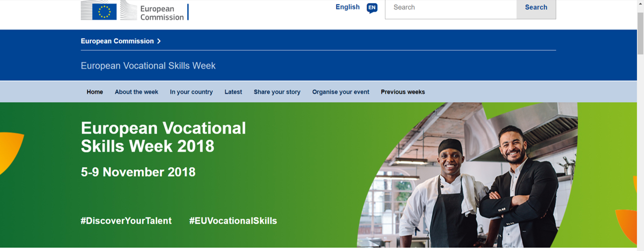Image resolution: width=644 pixels, height=251 pixels.
Task: Open the In your country menu
Action: [191, 92]
